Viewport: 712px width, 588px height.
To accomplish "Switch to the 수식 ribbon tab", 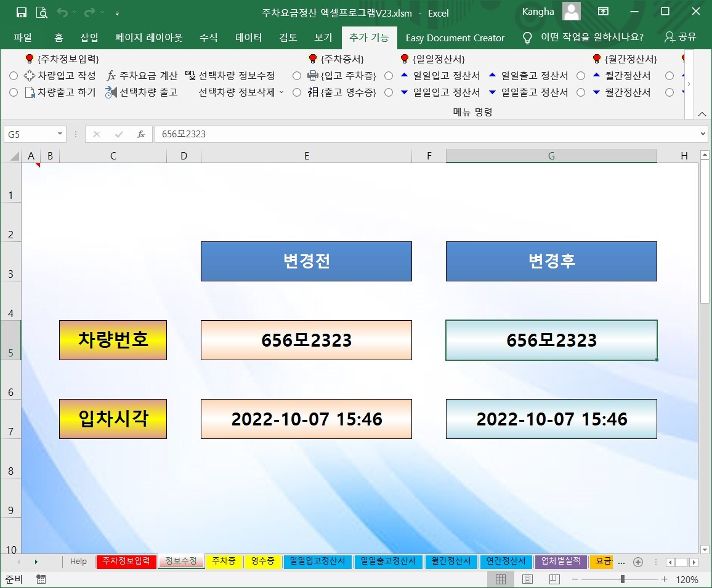I will coord(208,37).
